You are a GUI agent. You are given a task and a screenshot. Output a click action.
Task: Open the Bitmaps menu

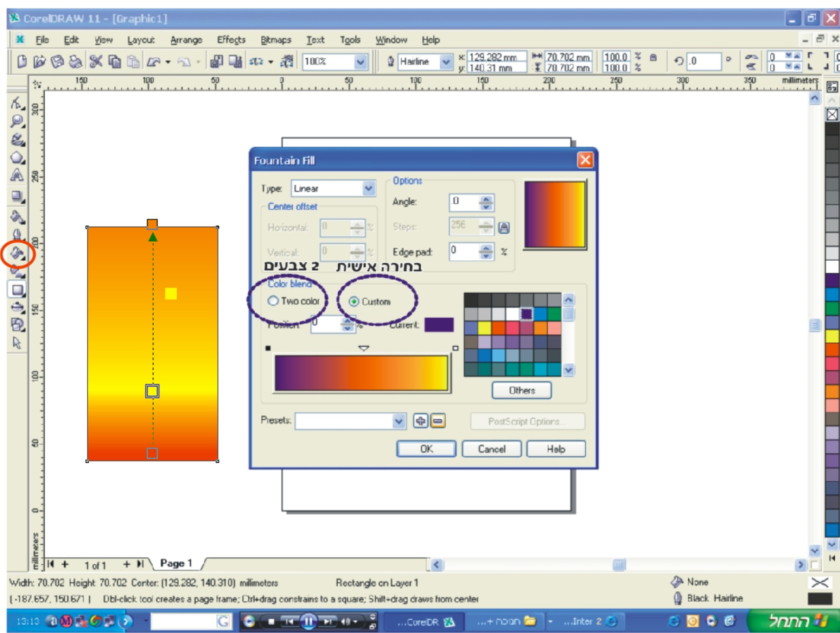276,40
